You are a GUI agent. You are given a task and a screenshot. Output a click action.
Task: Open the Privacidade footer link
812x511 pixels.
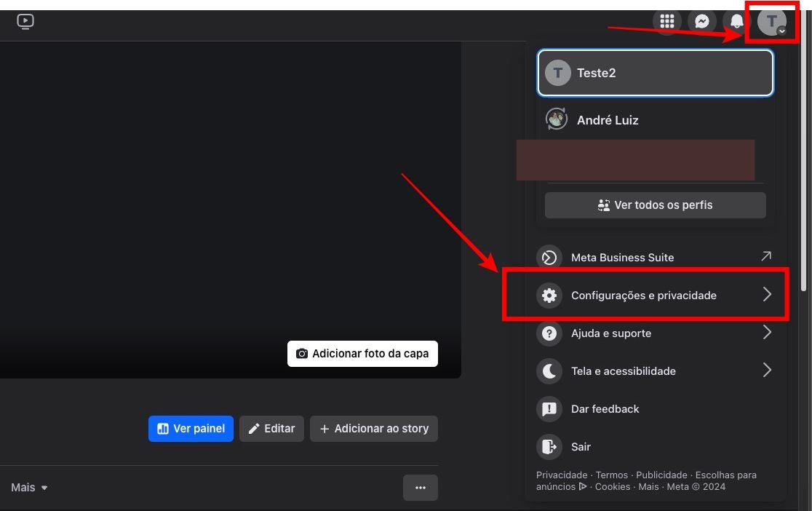tap(562, 475)
